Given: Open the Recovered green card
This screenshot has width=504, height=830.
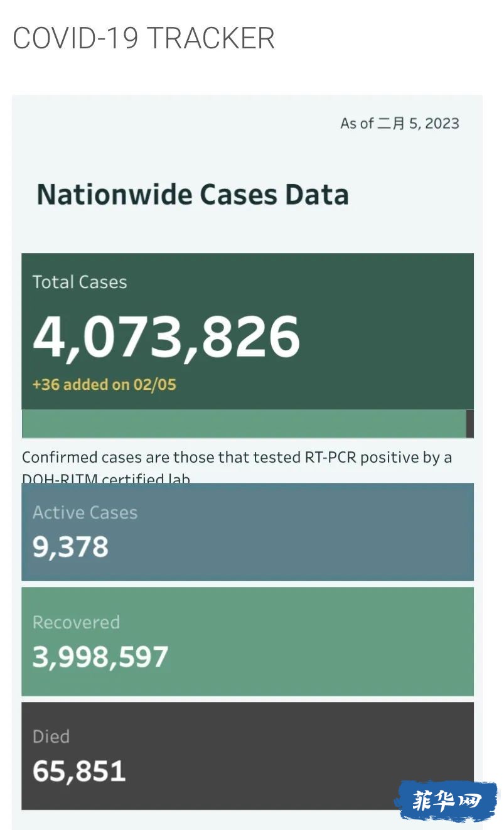Looking at the screenshot, I should 247,642.
